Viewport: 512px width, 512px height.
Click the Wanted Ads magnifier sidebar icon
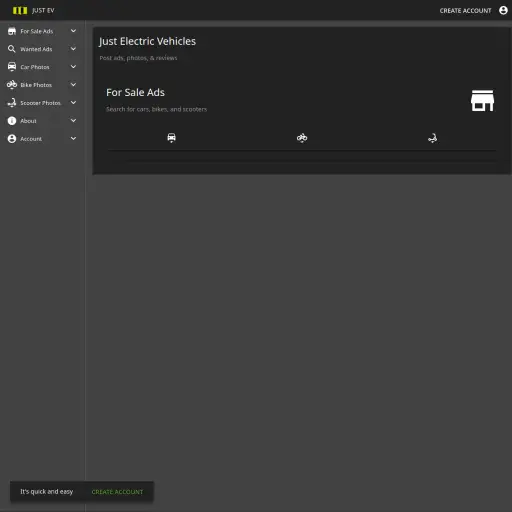(x=12, y=49)
